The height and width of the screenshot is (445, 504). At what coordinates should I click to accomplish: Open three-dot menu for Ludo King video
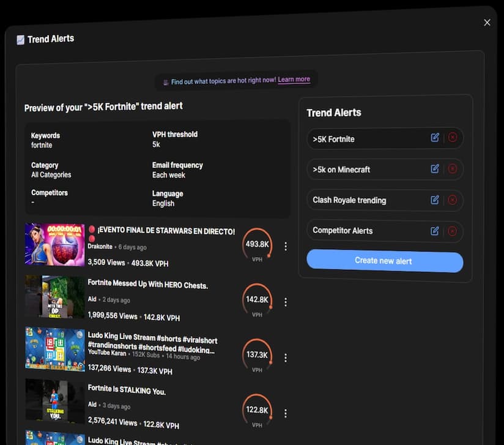(x=286, y=357)
